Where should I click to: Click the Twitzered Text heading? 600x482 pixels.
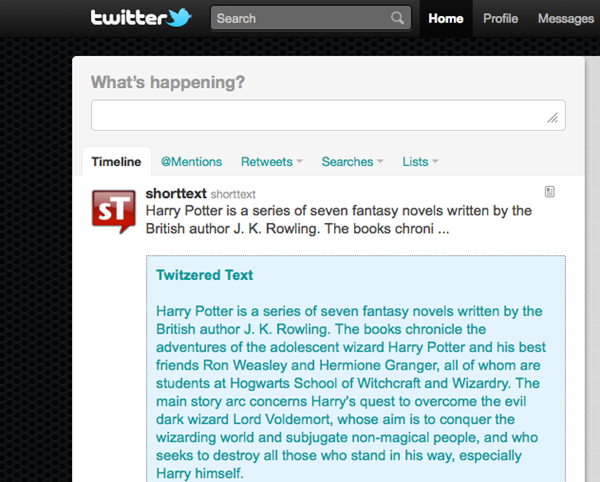point(205,275)
